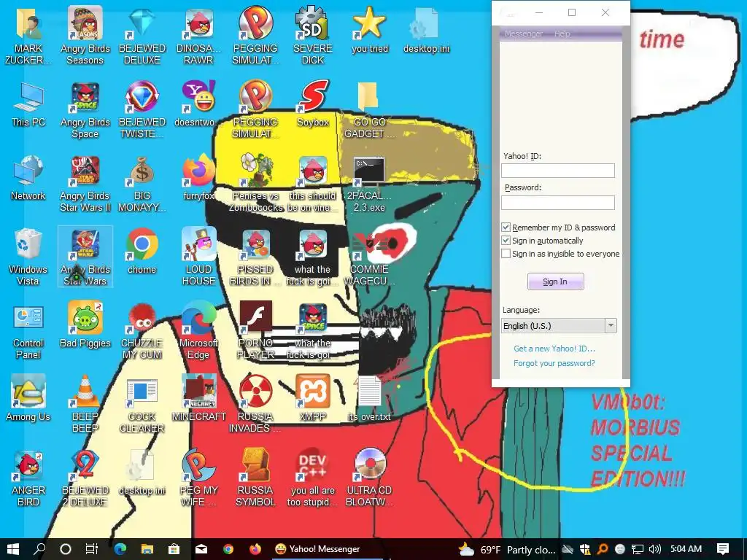Open the XMPP desktop shortcut

click(x=313, y=399)
